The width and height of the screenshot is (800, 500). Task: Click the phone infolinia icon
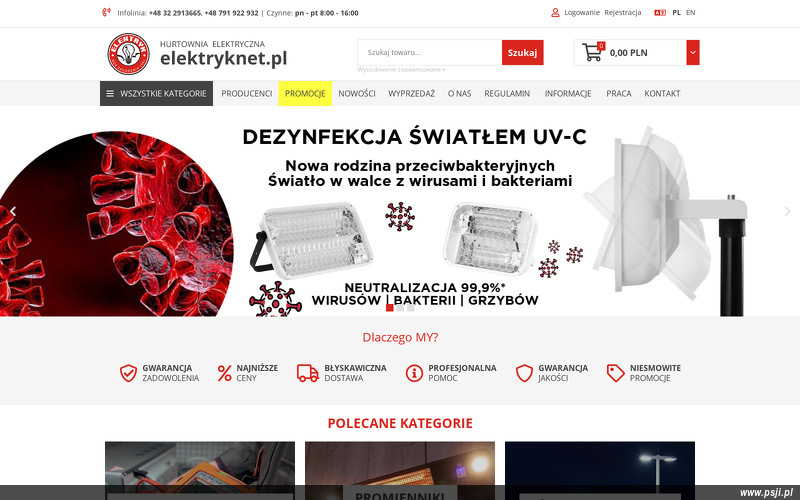click(106, 12)
